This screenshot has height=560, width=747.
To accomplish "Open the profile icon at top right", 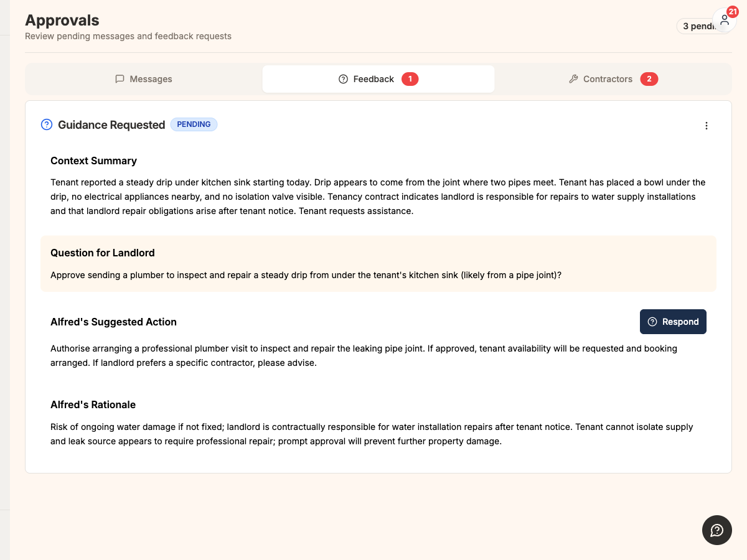I will (723, 21).
